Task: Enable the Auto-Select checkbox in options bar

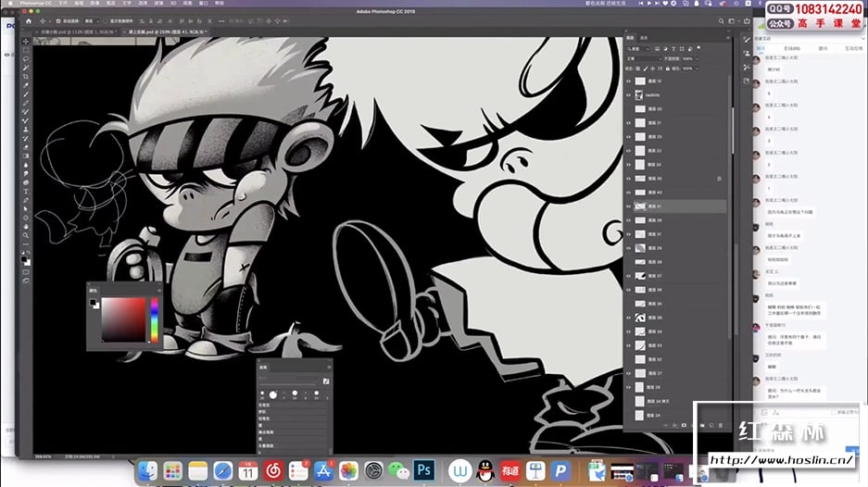Action: 58,21
